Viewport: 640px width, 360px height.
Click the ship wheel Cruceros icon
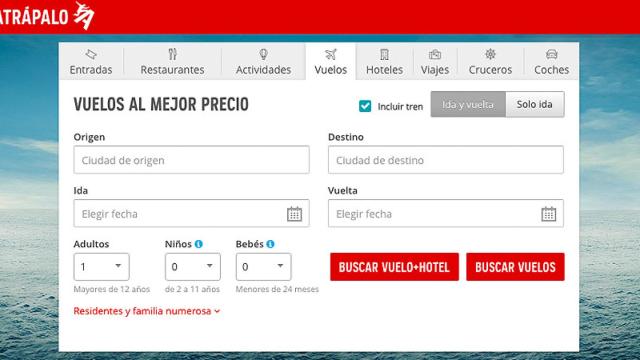tap(490, 54)
